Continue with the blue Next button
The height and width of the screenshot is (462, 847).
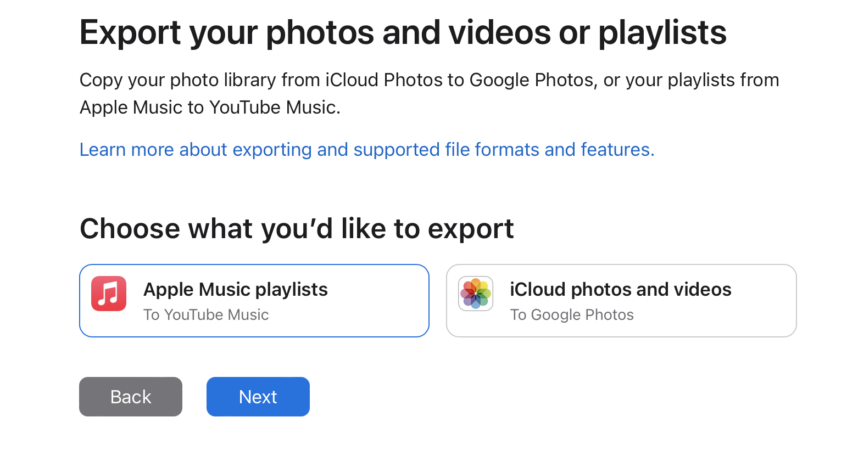[258, 397]
